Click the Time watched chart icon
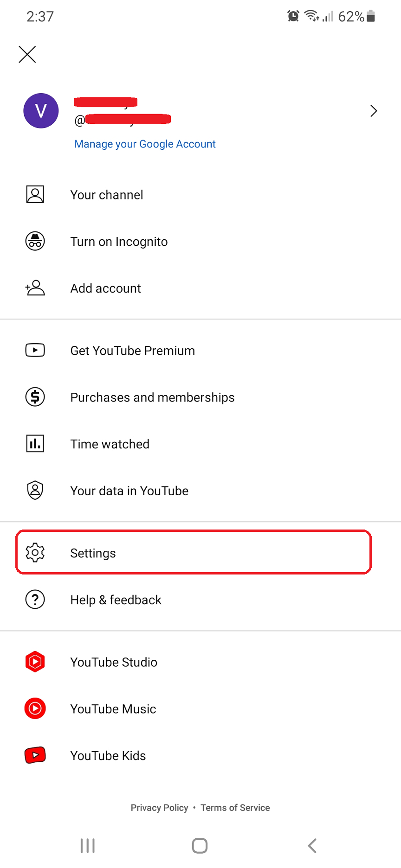Viewport: 401px width, 868px height. click(35, 443)
